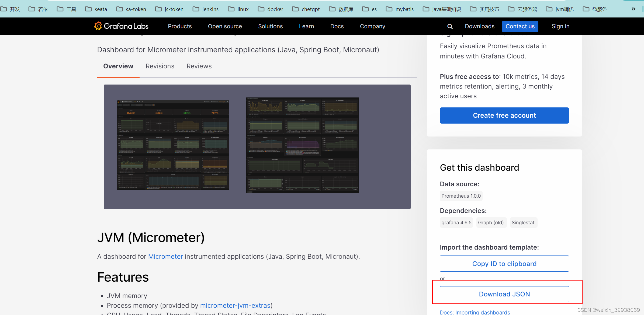Click Copy ID to clipboard
The width and height of the screenshot is (644, 315).
504,264
